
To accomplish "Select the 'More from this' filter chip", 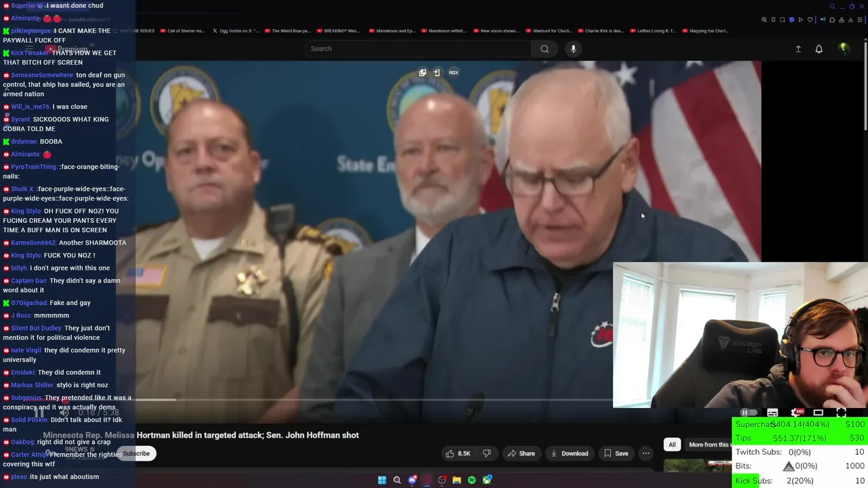I will pyautogui.click(x=709, y=445).
